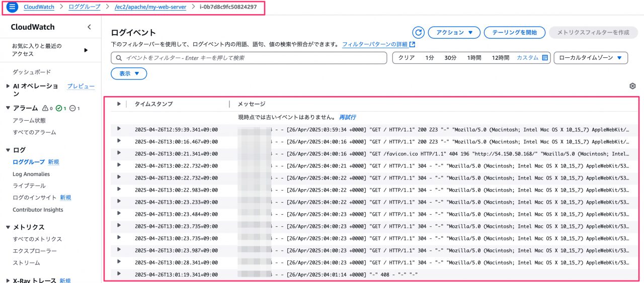Click the タイムスタンプ column header
The image size is (644, 283).
[153, 104]
